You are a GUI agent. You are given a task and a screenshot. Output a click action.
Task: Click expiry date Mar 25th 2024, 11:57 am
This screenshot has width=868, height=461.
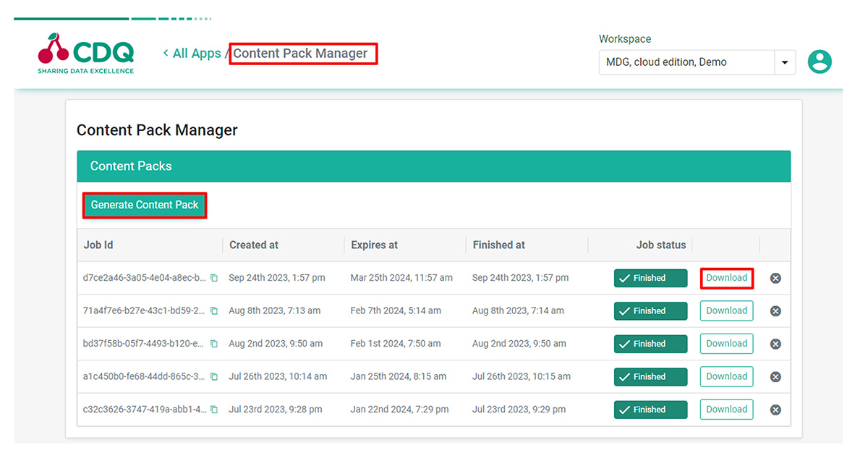pos(401,278)
